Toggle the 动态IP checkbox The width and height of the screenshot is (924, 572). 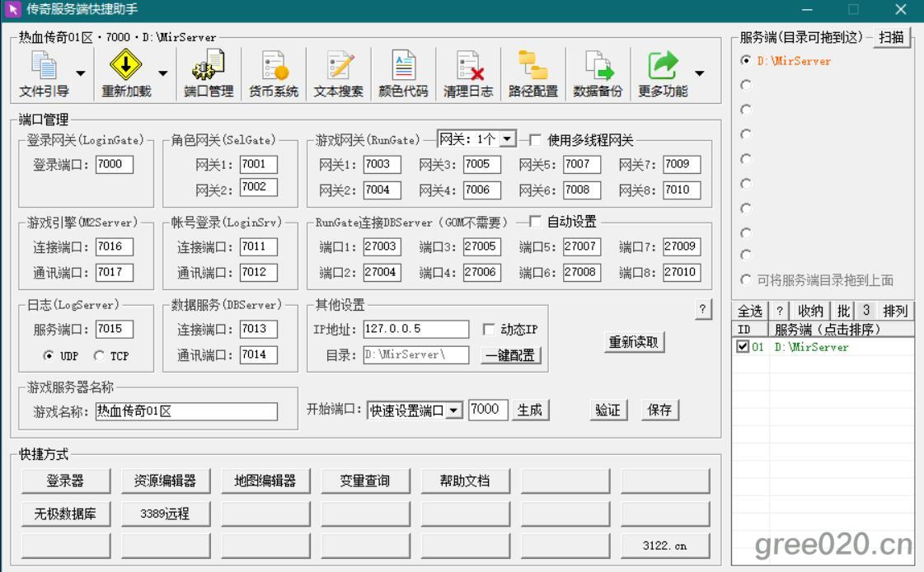[x=489, y=330]
